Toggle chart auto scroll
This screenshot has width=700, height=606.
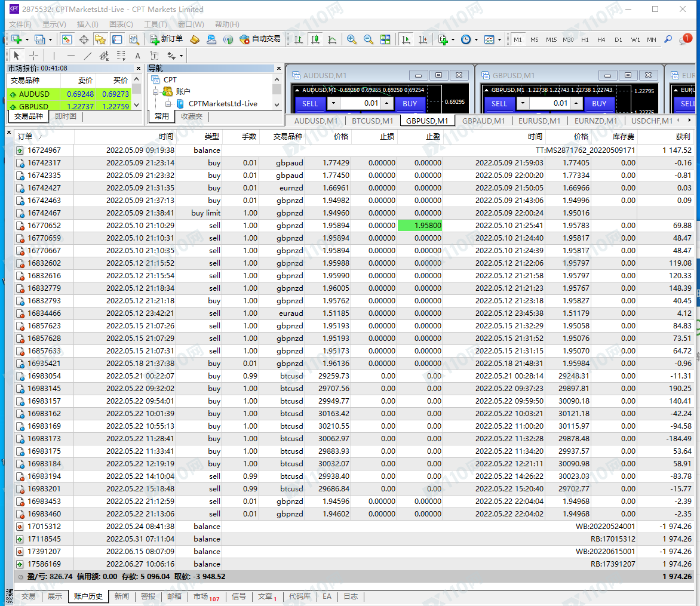pyautogui.click(x=406, y=39)
